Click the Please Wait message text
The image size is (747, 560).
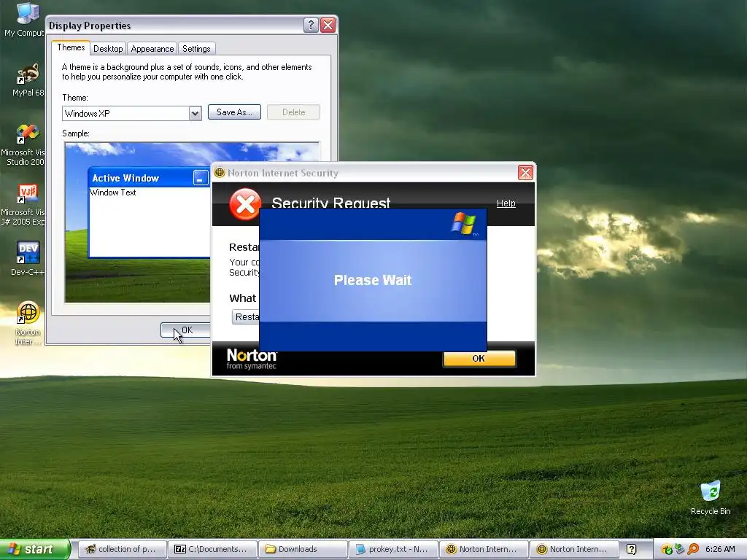pyautogui.click(x=373, y=280)
